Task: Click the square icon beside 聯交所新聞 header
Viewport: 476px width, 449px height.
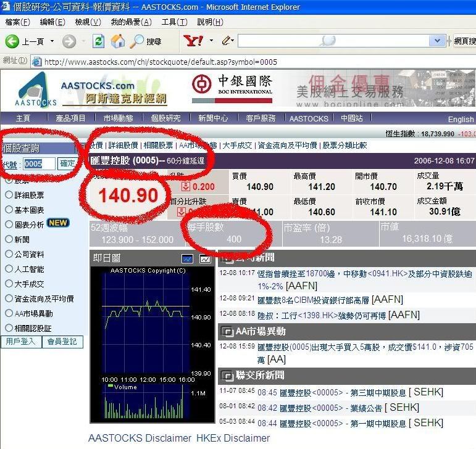Action: [x=227, y=376]
